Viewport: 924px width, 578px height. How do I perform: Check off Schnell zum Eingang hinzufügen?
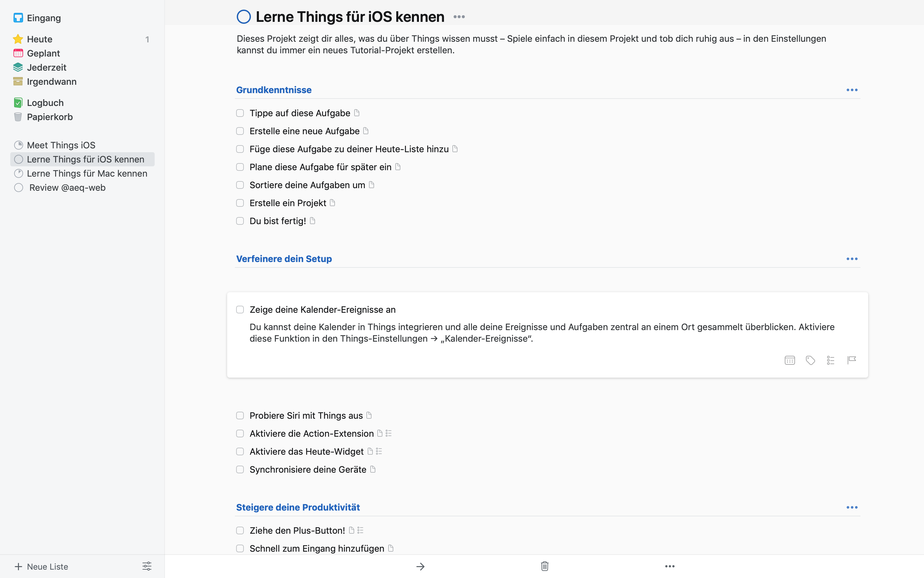pyautogui.click(x=240, y=548)
